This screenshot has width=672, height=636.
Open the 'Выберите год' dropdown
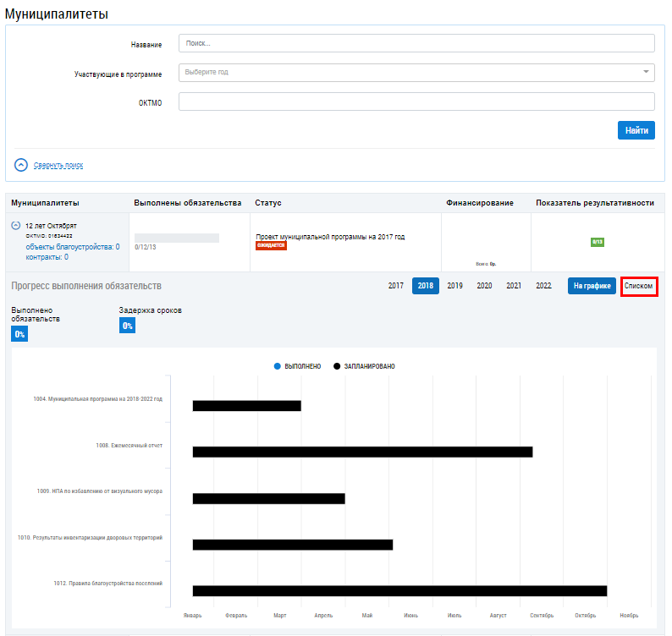pyautogui.click(x=416, y=73)
